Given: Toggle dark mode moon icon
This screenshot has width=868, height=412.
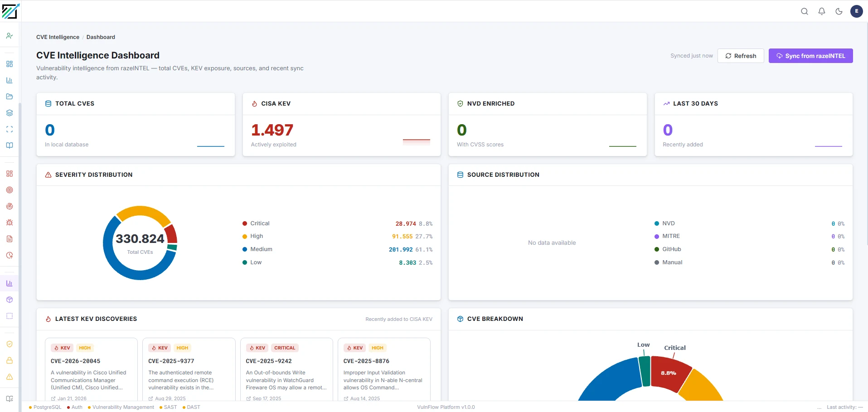Looking at the screenshot, I should tap(839, 11).
